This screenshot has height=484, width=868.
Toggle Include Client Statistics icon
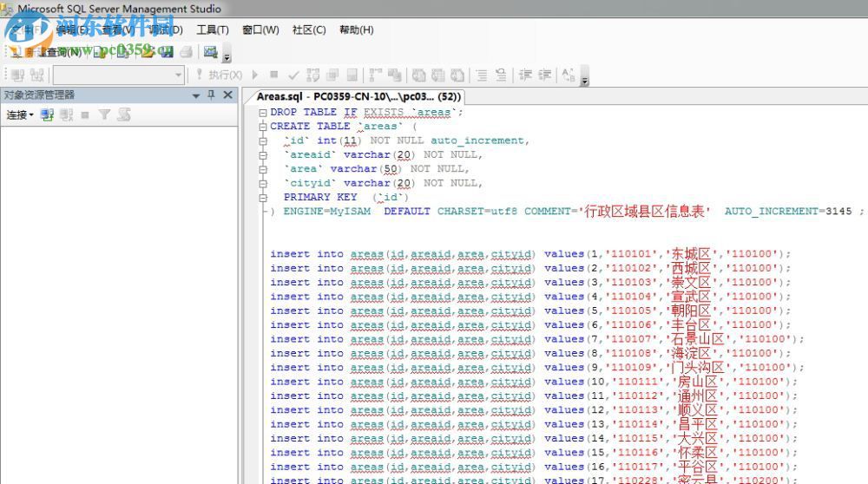pyautogui.click(x=395, y=75)
